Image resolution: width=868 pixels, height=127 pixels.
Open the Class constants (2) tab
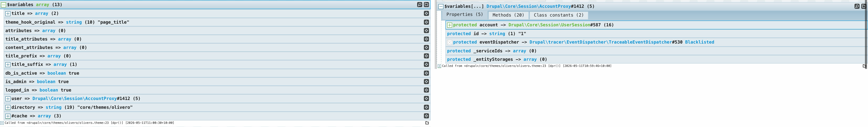point(559,15)
